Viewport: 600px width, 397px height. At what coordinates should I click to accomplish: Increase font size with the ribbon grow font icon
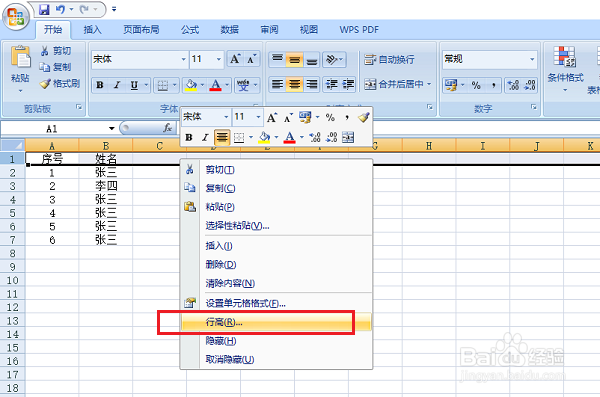tap(235, 59)
